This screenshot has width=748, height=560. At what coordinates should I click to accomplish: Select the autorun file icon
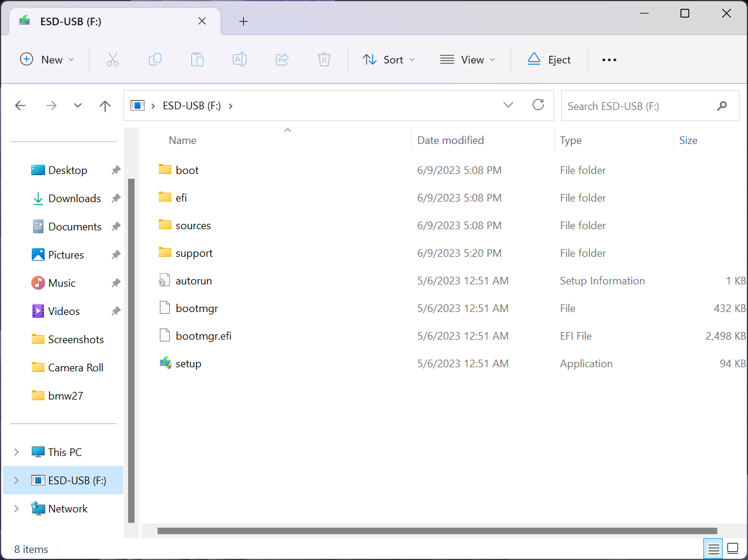165,280
